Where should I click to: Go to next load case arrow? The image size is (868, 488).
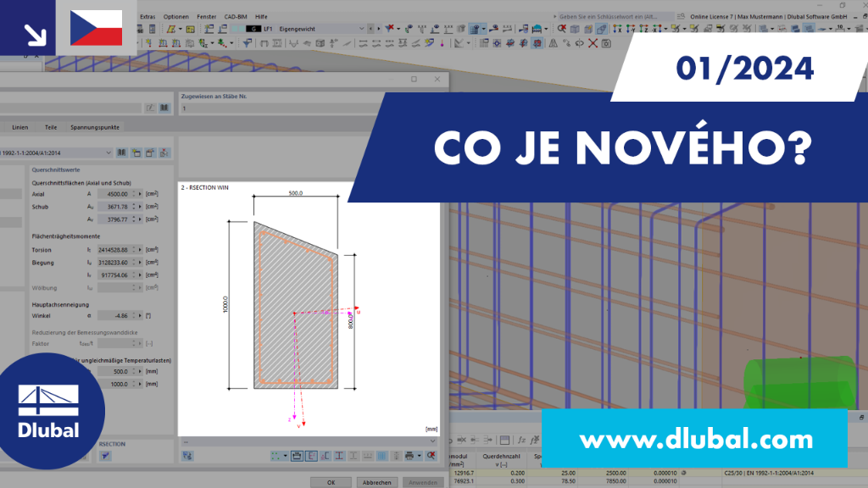(x=379, y=29)
